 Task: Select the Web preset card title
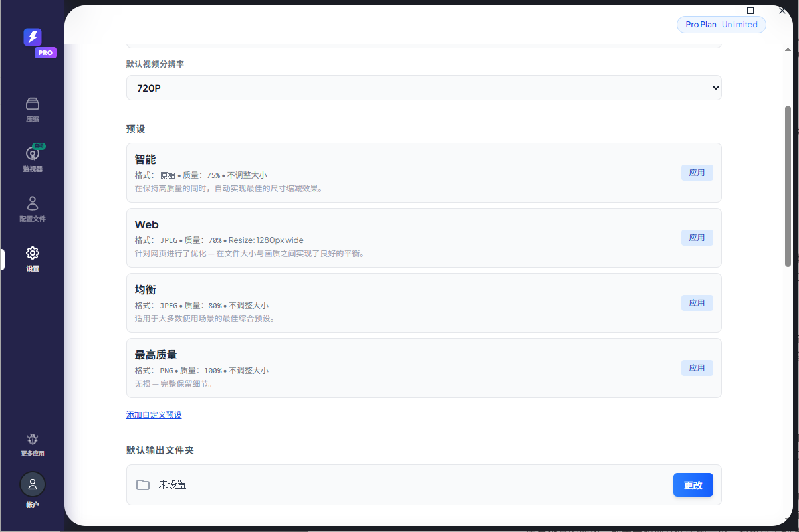click(x=146, y=224)
